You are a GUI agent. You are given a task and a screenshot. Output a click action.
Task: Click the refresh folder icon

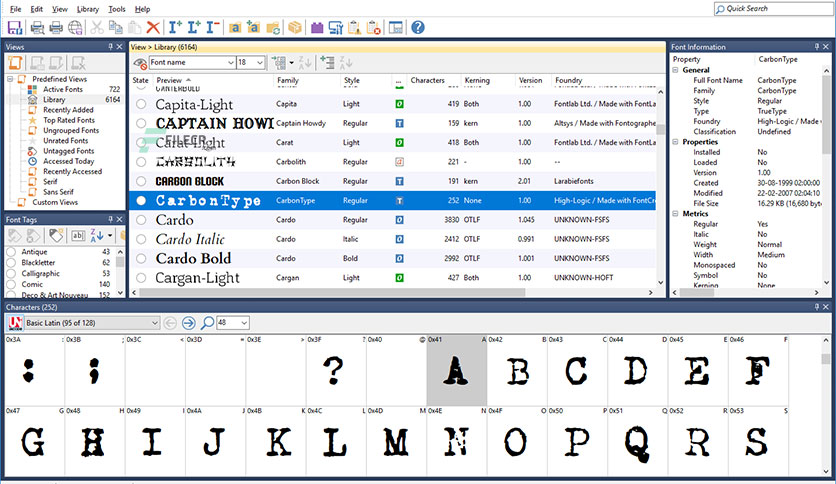point(273,28)
